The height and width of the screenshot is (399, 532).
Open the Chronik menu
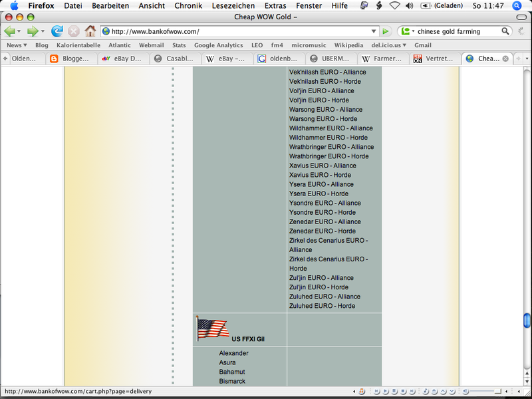click(188, 6)
